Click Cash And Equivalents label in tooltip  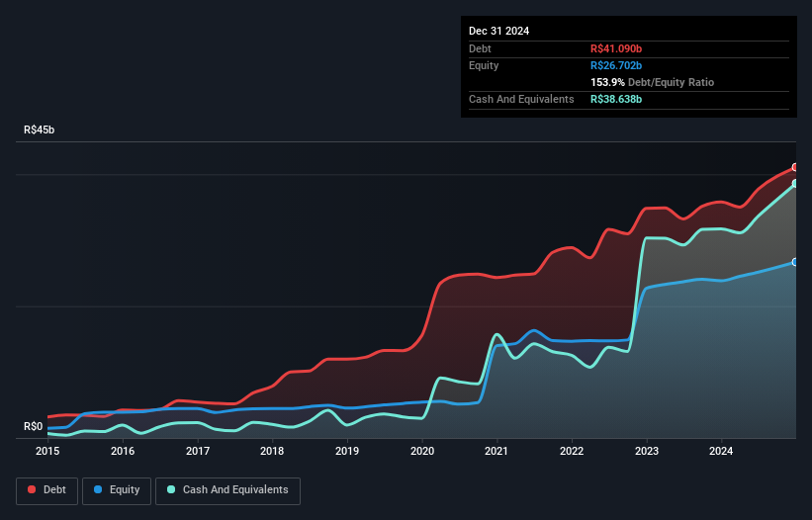(x=521, y=99)
